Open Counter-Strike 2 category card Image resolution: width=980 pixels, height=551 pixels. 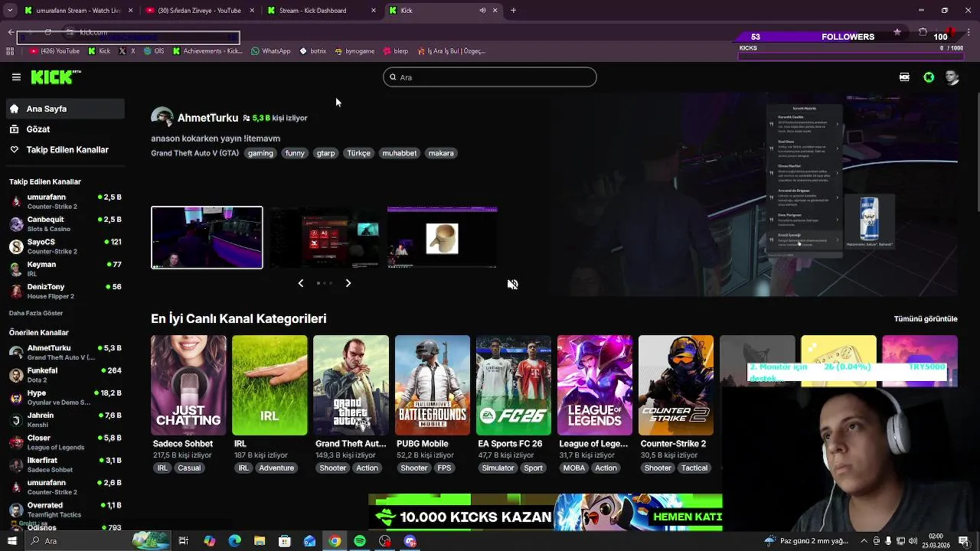tap(676, 385)
